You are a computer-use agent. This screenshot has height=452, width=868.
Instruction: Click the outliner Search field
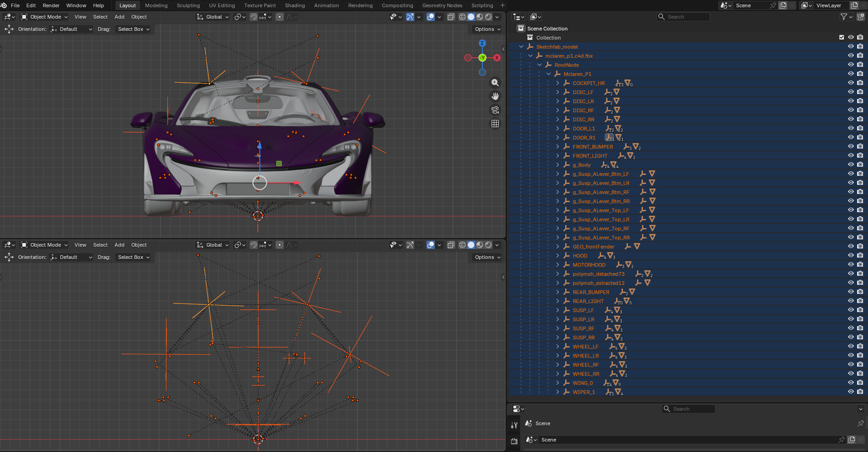683,17
